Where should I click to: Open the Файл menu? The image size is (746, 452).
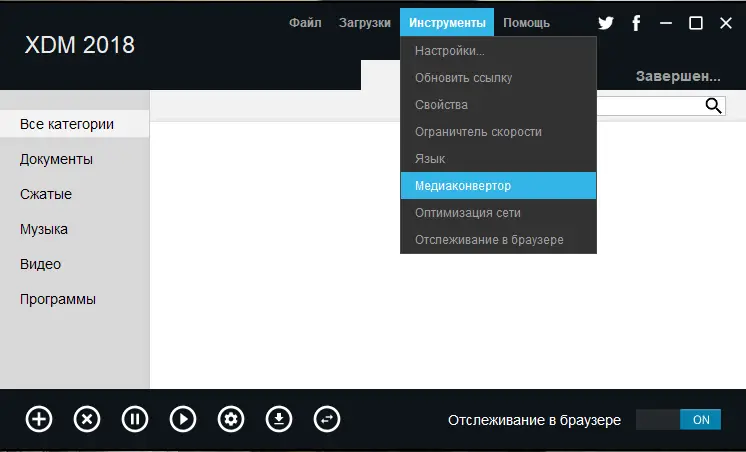305,23
